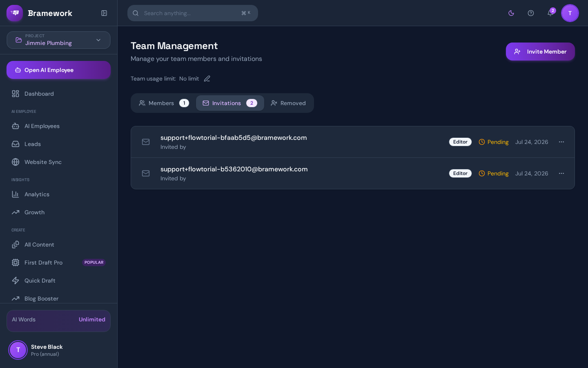
Task: Open options menu for b5362010 invitation
Action: click(561, 173)
